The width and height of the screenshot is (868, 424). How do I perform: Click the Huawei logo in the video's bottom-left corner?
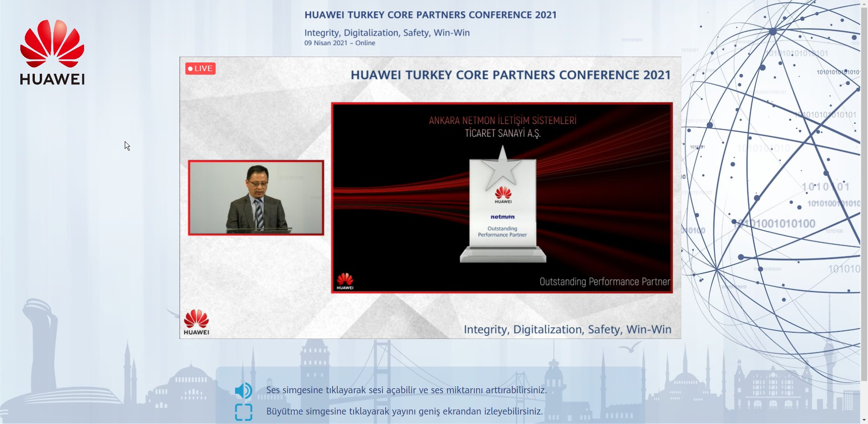pyautogui.click(x=196, y=322)
